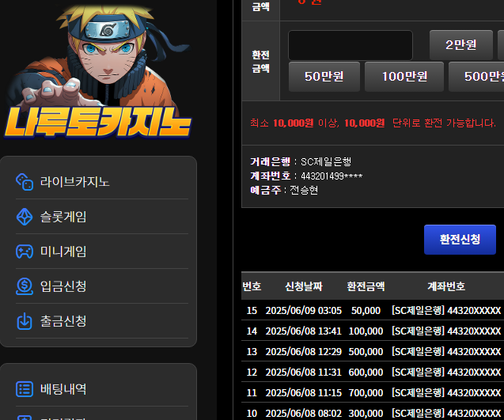Click the 번호 column header

tap(252, 286)
